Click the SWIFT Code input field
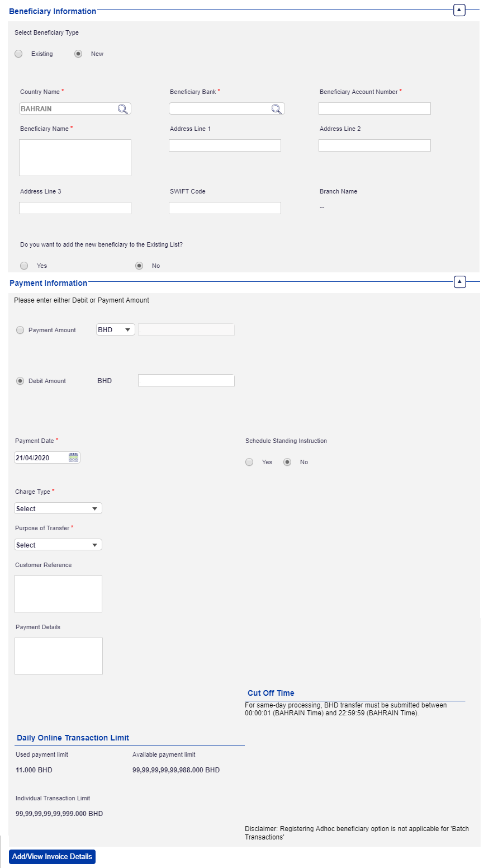484x868 pixels. (225, 208)
